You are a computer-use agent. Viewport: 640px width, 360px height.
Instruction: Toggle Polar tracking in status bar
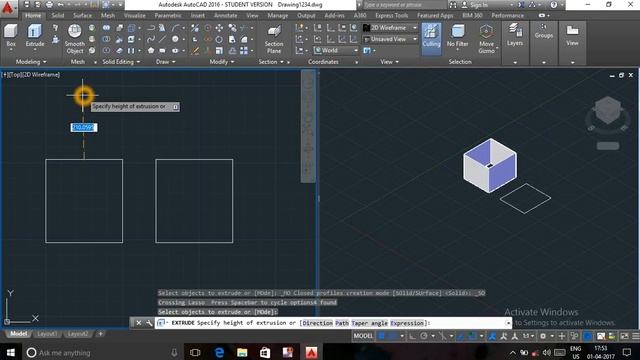(x=424, y=336)
